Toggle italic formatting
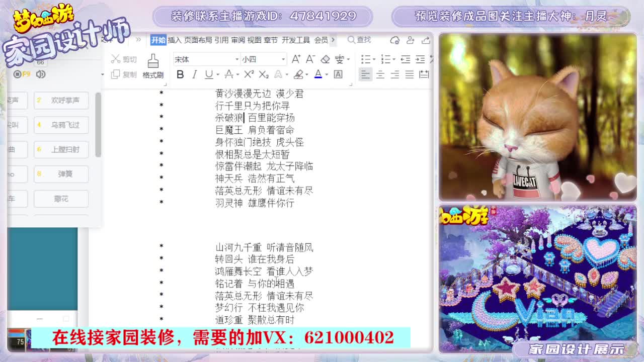The height and width of the screenshot is (362, 644). pos(194,74)
